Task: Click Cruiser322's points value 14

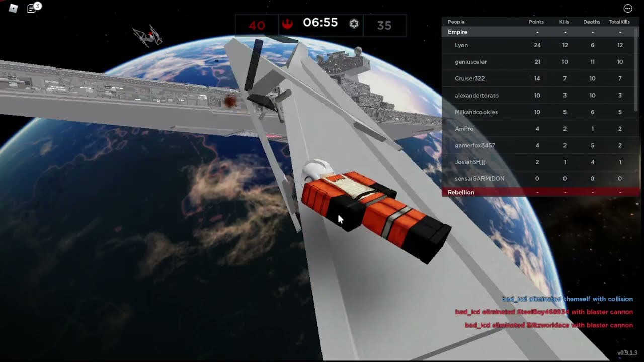Action: click(537, 78)
